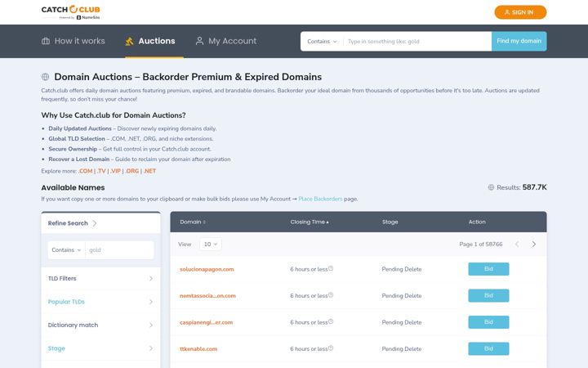Open the Place Backorders link
588x368 pixels.
click(x=320, y=199)
